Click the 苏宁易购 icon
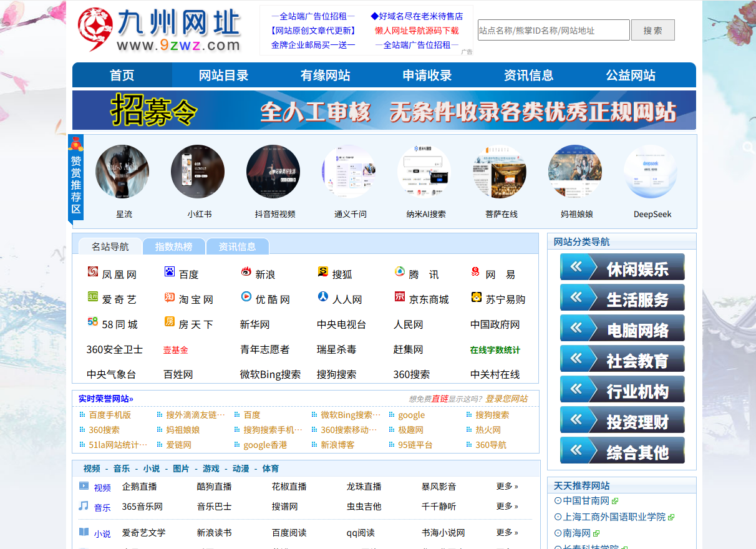Viewport: 756px width, 549px height. [477, 297]
